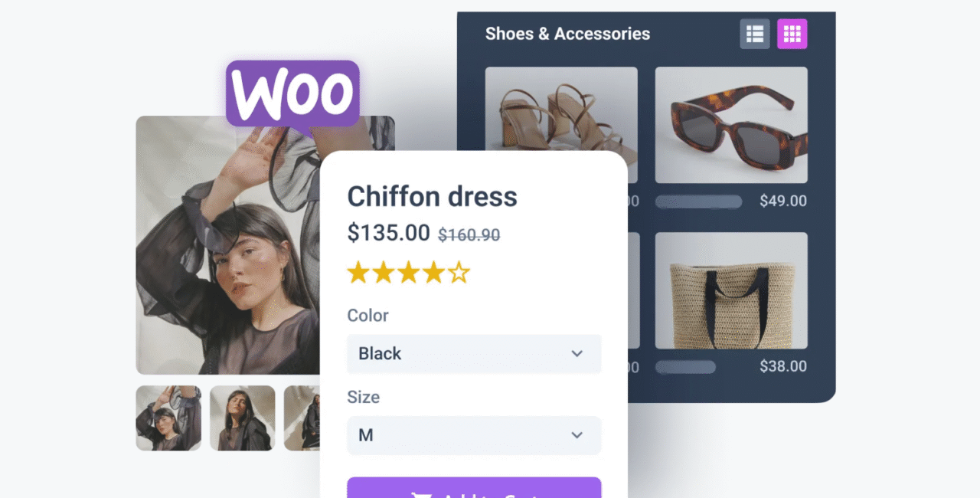Open the Size dropdown showing M

point(474,435)
